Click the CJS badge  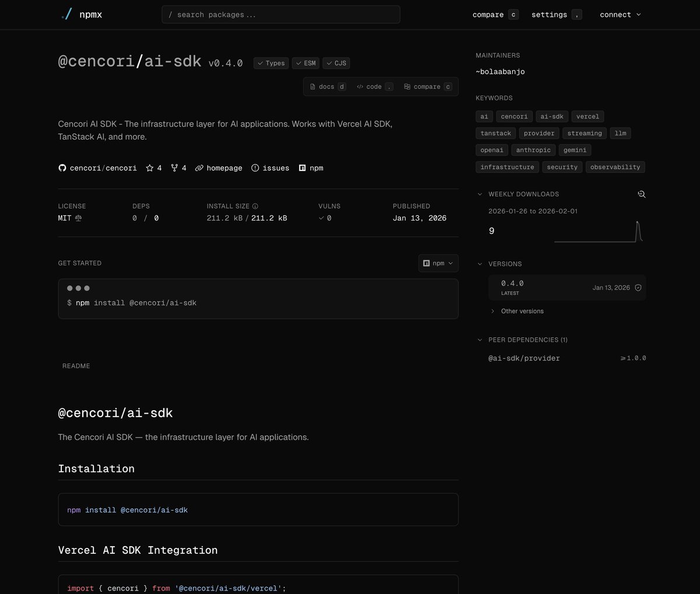(x=336, y=63)
